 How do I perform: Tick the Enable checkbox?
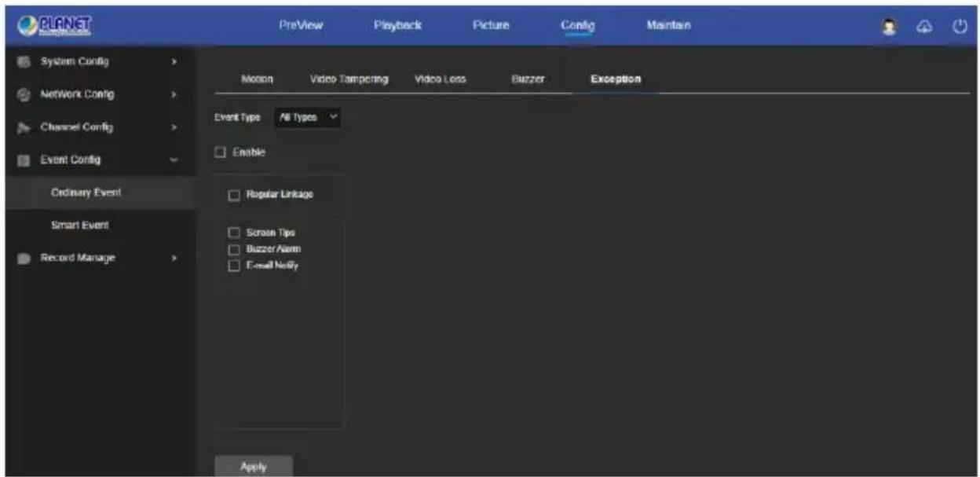coord(220,152)
